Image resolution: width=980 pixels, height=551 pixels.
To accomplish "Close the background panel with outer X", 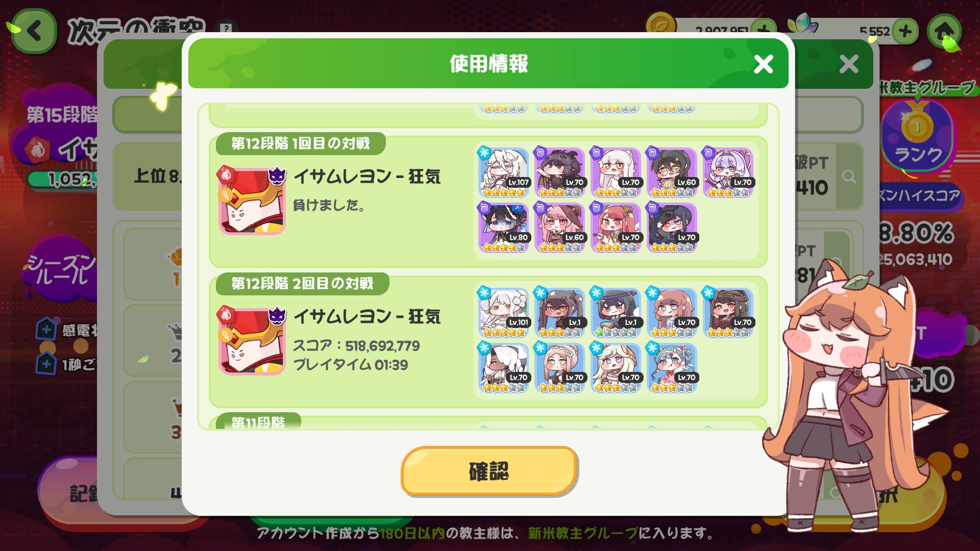I will (849, 64).
